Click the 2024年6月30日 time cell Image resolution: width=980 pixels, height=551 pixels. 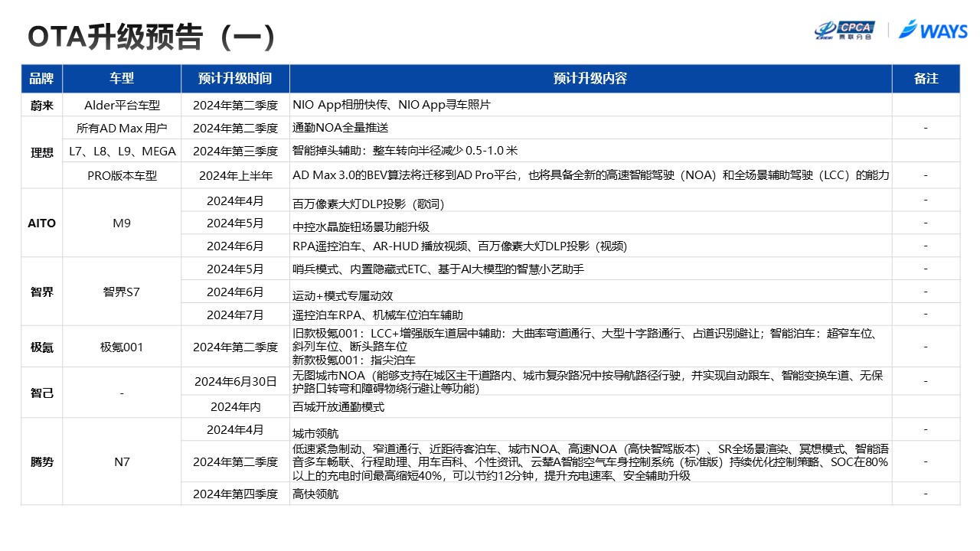[x=235, y=381]
